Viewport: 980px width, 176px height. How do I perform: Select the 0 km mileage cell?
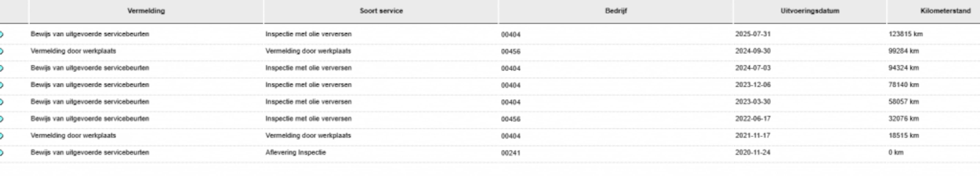pyautogui.click(x=896, y=152)
